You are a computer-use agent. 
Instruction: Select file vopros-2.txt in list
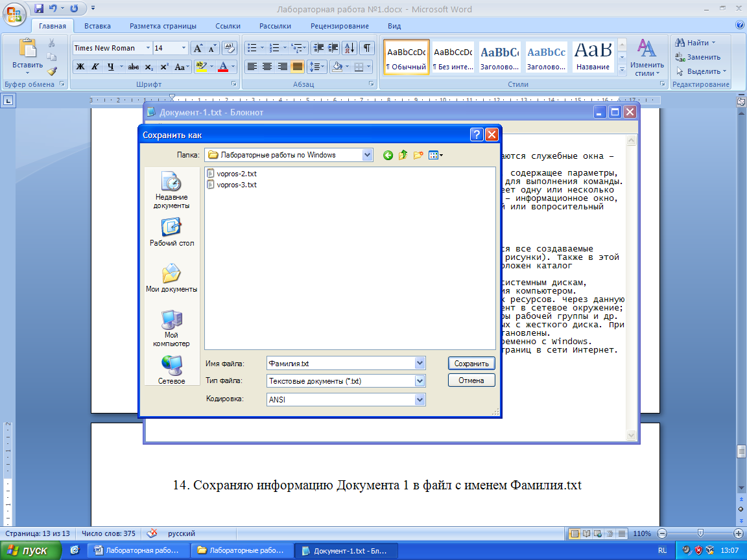pos(232,174)
